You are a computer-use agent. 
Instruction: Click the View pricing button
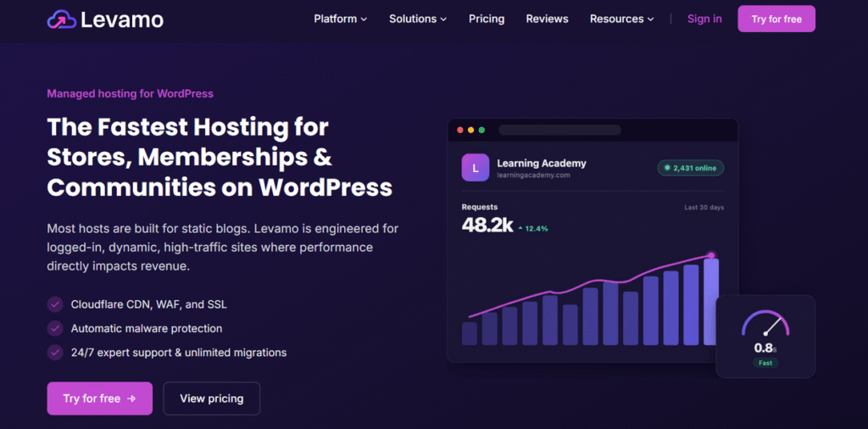click(211, 398)
